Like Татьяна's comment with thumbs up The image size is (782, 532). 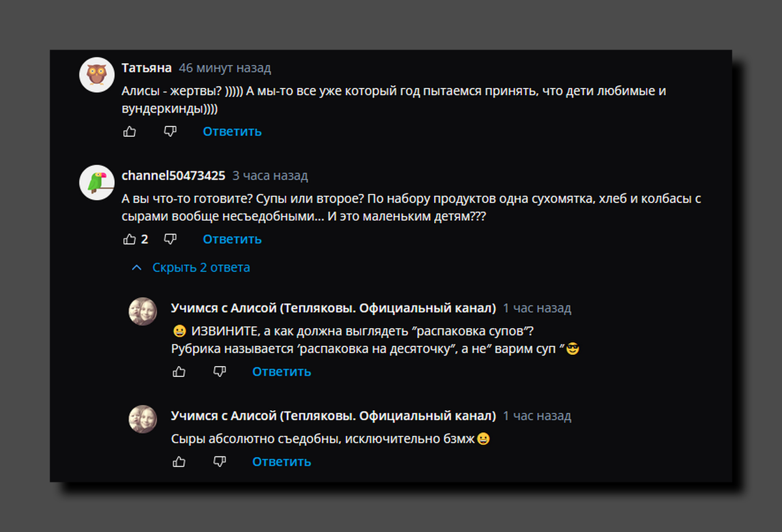pos(130,132)
